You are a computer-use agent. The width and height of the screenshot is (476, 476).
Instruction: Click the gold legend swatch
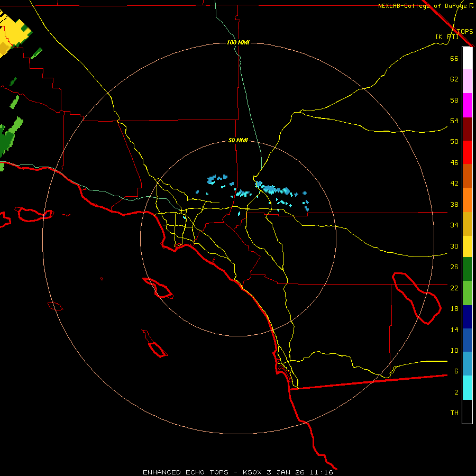pyautogui.click(x=467, y=224)
